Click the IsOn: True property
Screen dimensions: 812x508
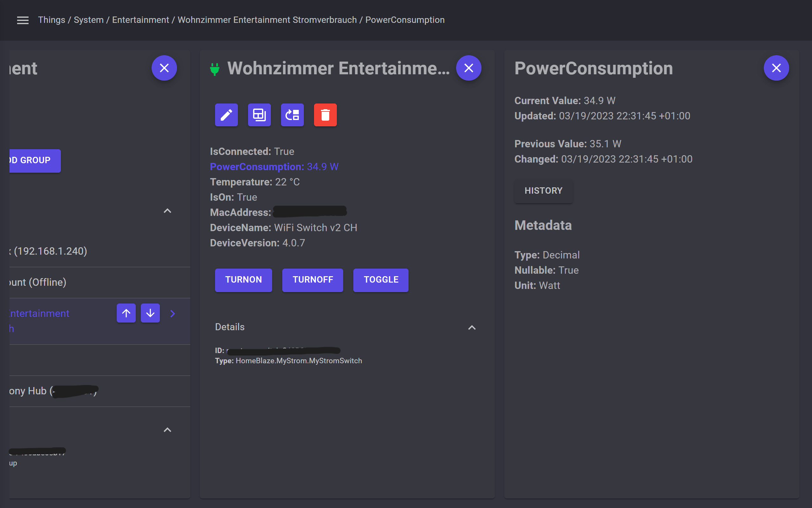tap(233, 197)
